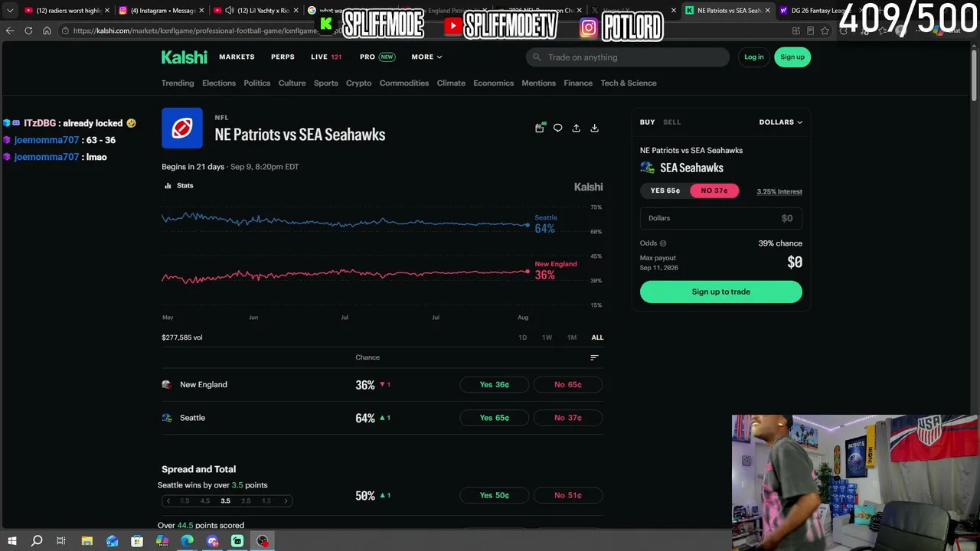Click the sort/filter icon next to Chance
This screenshot has width=980, height=551.
tap(594, 357)
